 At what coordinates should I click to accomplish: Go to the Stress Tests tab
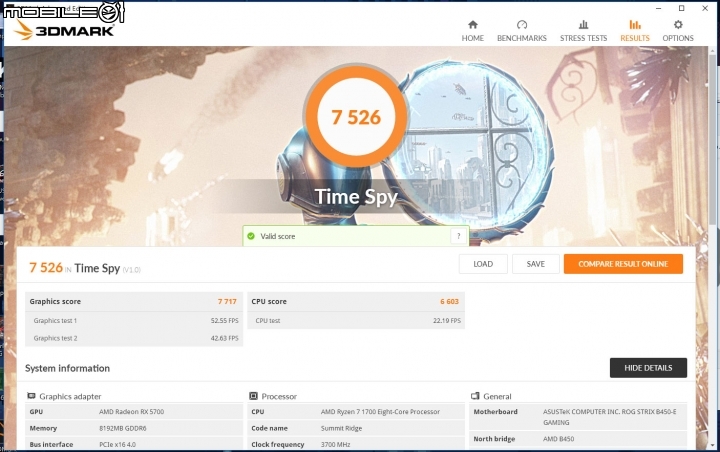[583, 31]
